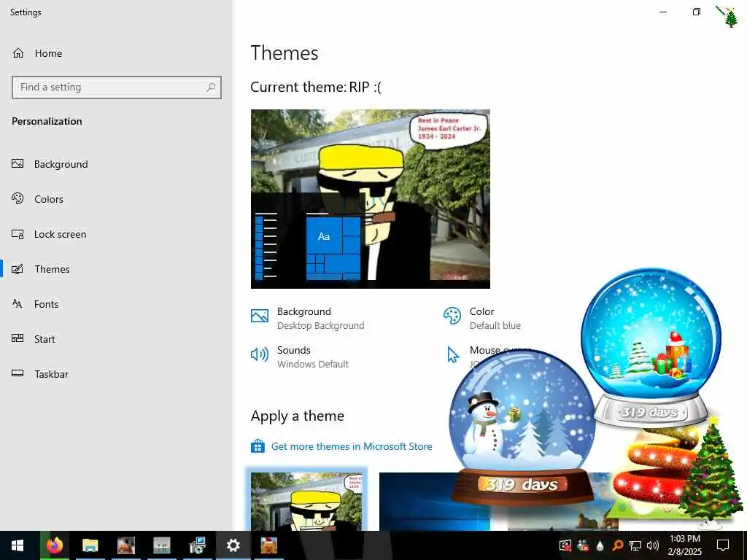Click the network tray icon
747x560 pixels.
tap(635, 545)
